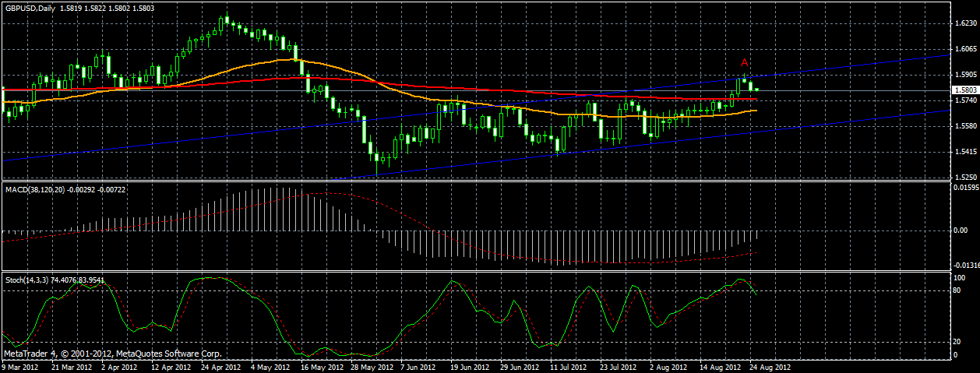Viewport: 980px width, 373px height.
Task: Click the 29 Jun 2012 date label
Action: [x=520, y=367]
